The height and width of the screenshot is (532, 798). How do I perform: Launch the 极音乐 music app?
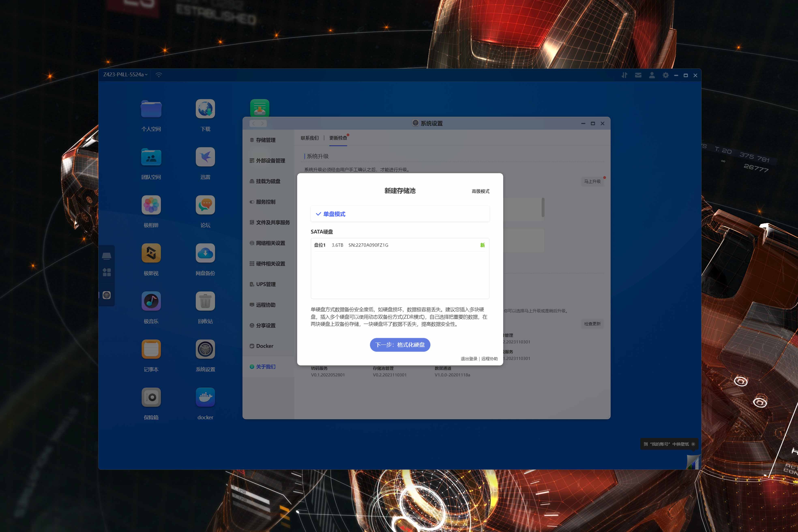click(151, 301)
